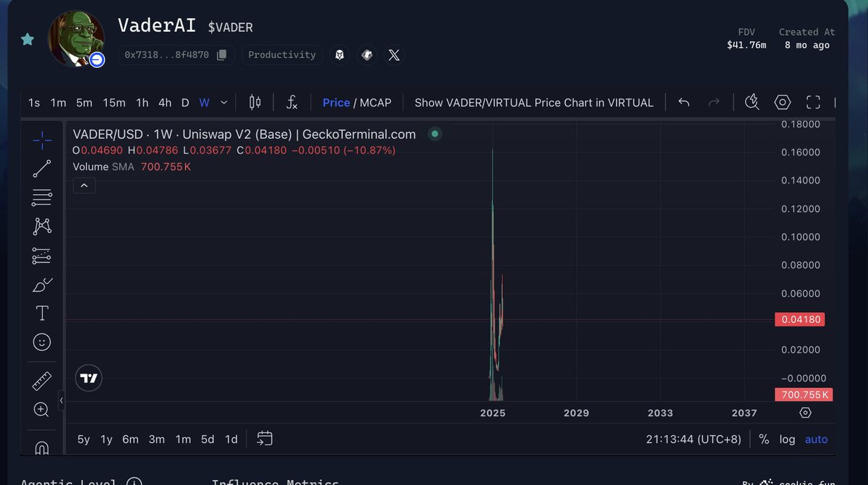Select the Fibonacci retracement tool
The width and height of the screenshot is (868, 485).
click(x=42, y=198)
